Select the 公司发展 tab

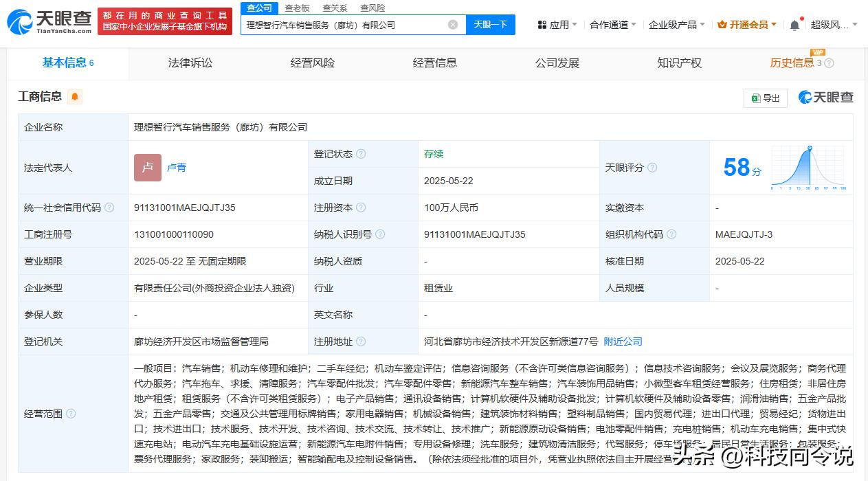click(x=557, y=63)
